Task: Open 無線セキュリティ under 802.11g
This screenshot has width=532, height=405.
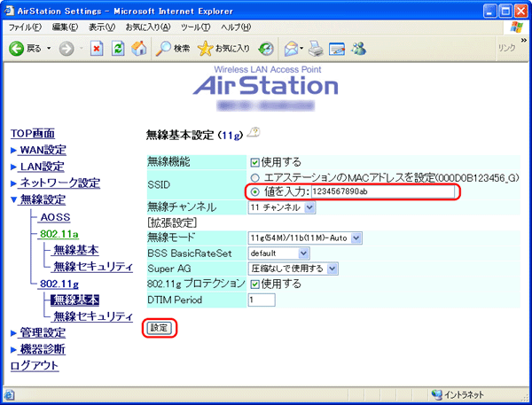Action: click(93, 316)
